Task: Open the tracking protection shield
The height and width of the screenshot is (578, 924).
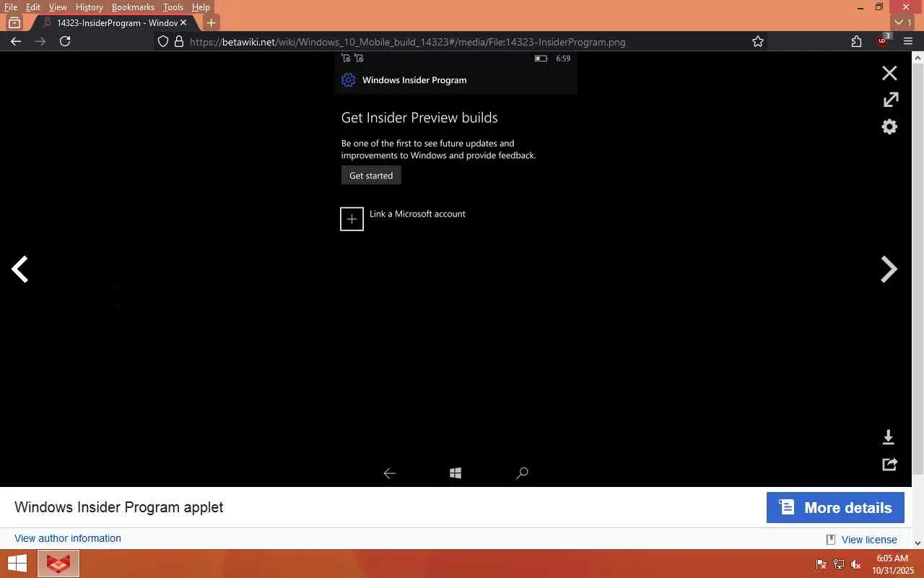Action: (x=163, y=41)
